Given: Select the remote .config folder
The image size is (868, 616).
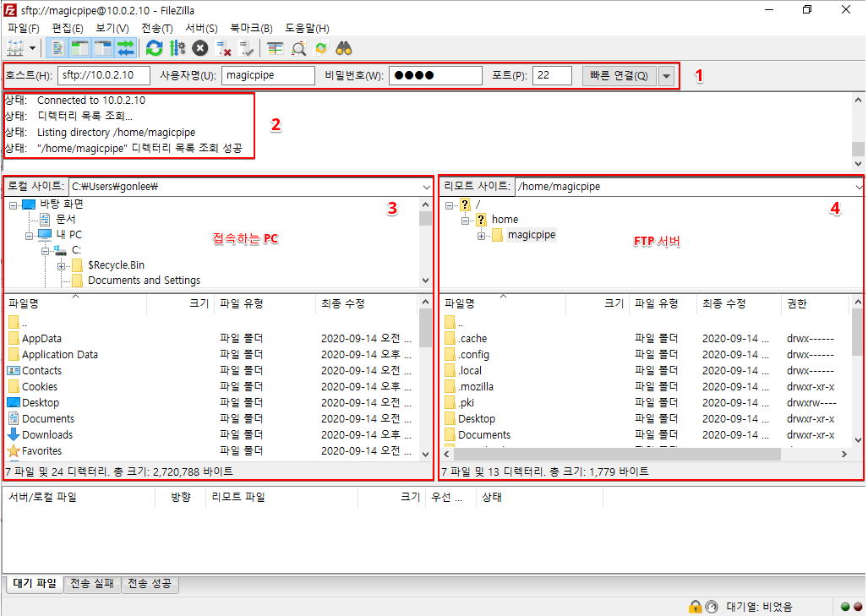Looking at the screenshot, I should 473,355.
